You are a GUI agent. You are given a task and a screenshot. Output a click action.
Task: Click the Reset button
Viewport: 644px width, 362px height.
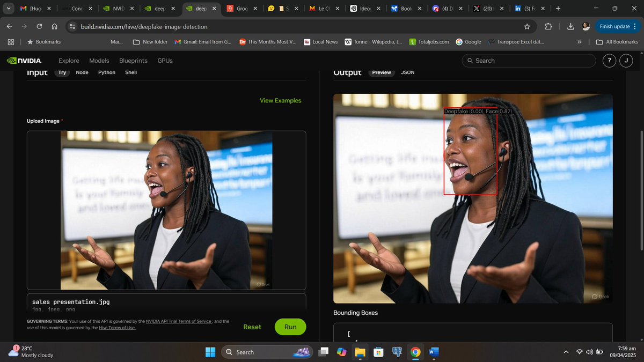252,327
